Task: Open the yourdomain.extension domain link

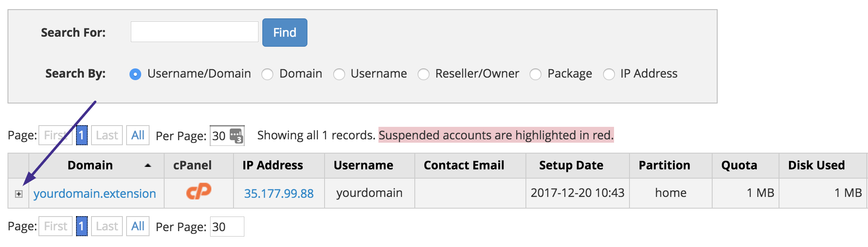Action: pos(95,194)
